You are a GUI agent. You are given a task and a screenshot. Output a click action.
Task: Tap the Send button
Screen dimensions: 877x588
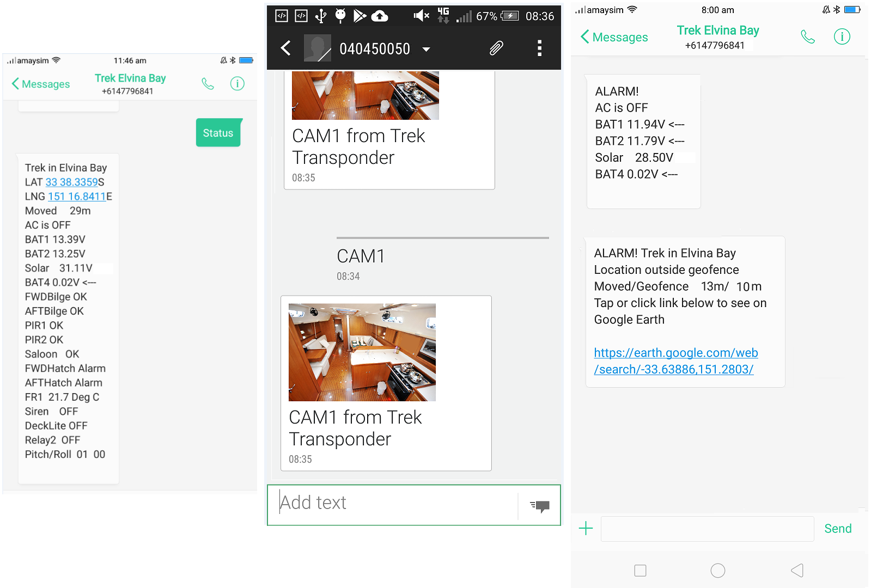pos(838,529)
